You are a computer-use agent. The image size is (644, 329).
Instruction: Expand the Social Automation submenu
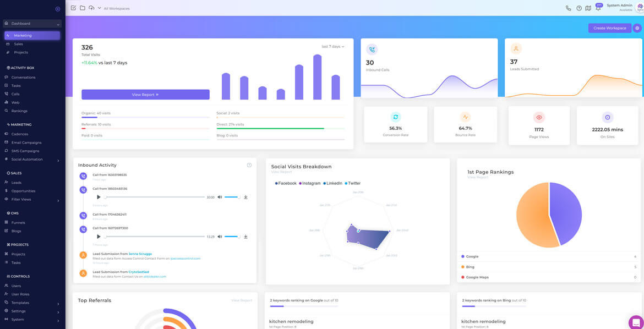[58, 160]
